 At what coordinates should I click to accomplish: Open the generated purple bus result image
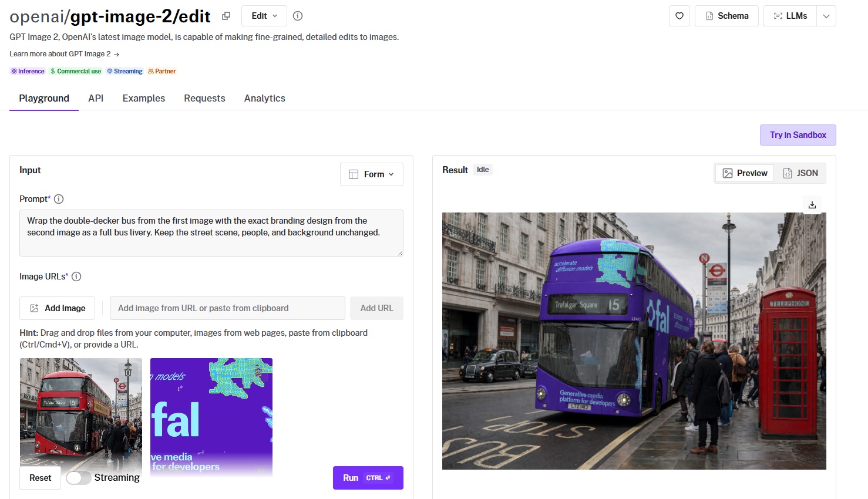click(x=634, y=340)
